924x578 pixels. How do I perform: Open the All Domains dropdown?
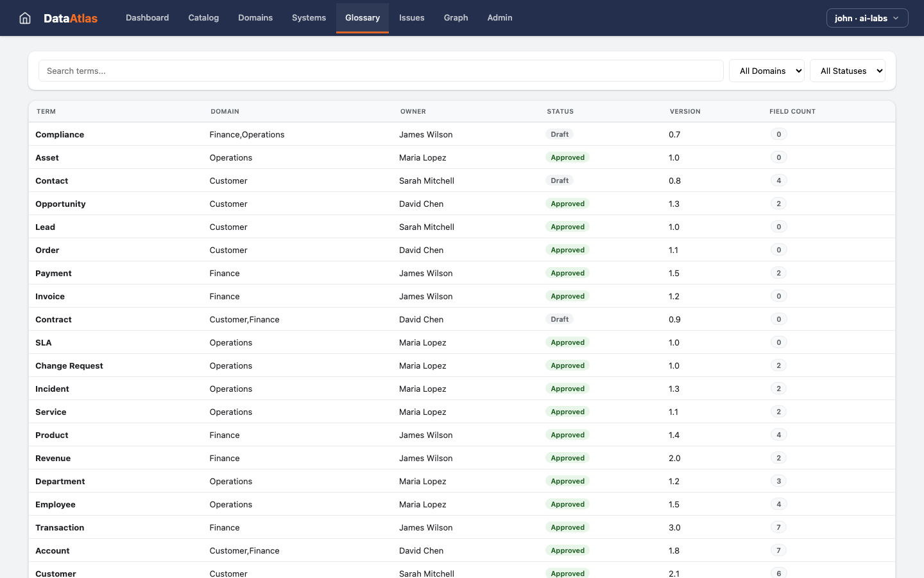tap(766, 71)
